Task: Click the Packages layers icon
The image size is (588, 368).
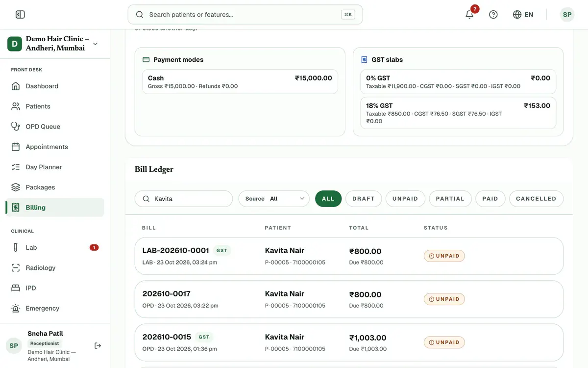Action: pos(16,187)
